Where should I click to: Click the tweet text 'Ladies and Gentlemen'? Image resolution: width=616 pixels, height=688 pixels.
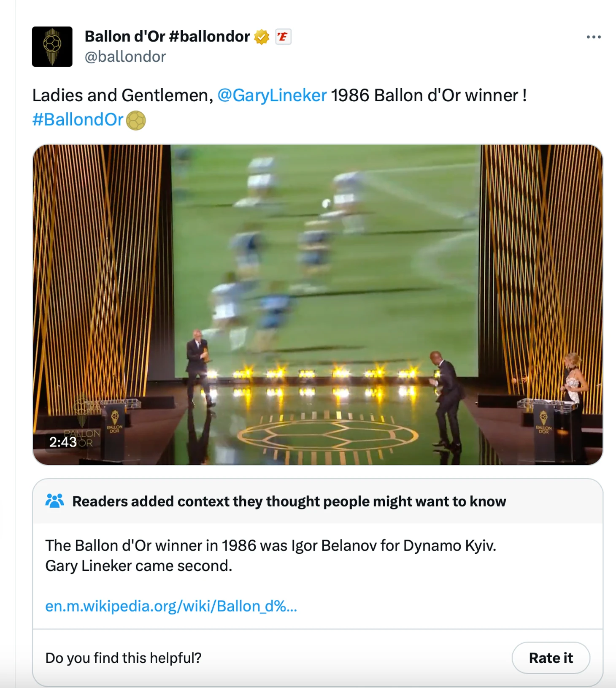(123, 95)
